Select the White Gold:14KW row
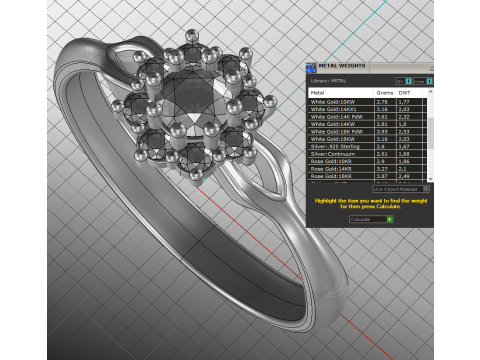Viewport: 480px width, 360px height. tap(367, 124)
